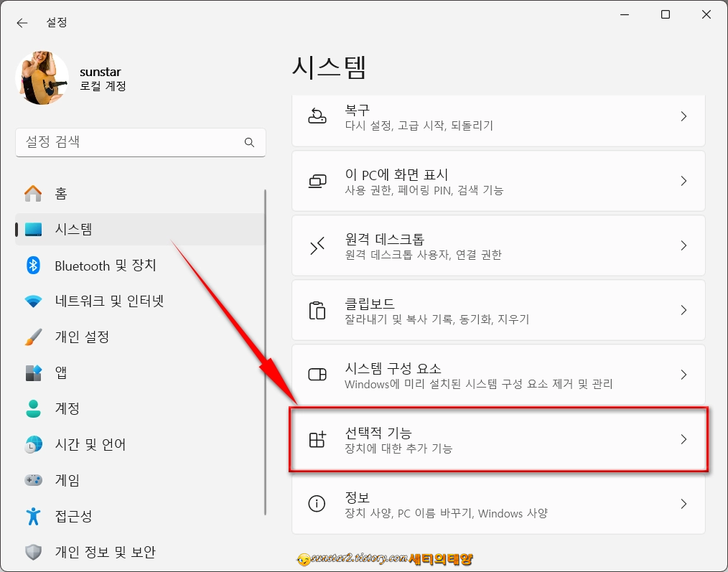Screen dimensions: 728x572
Task: Click 다시 설정, 고급 시작, 되돌리기 description
Action: tap(419, 126)
